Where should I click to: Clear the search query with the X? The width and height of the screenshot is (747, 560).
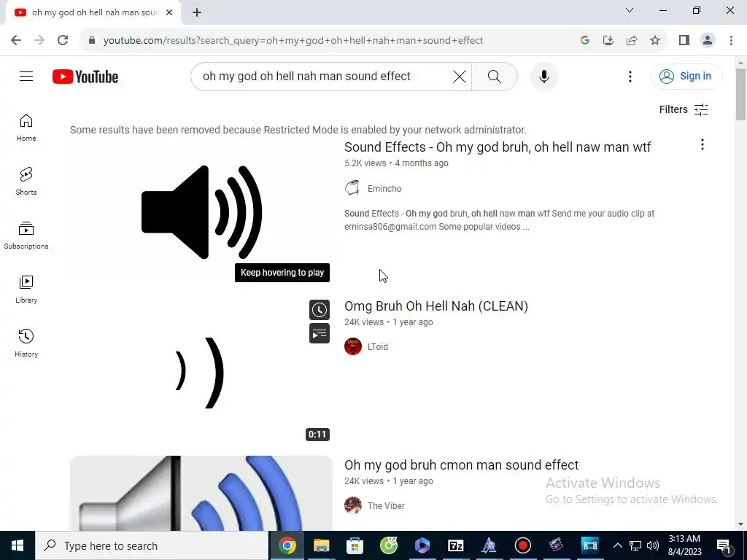pyautogui.click(x=460, y=76)
